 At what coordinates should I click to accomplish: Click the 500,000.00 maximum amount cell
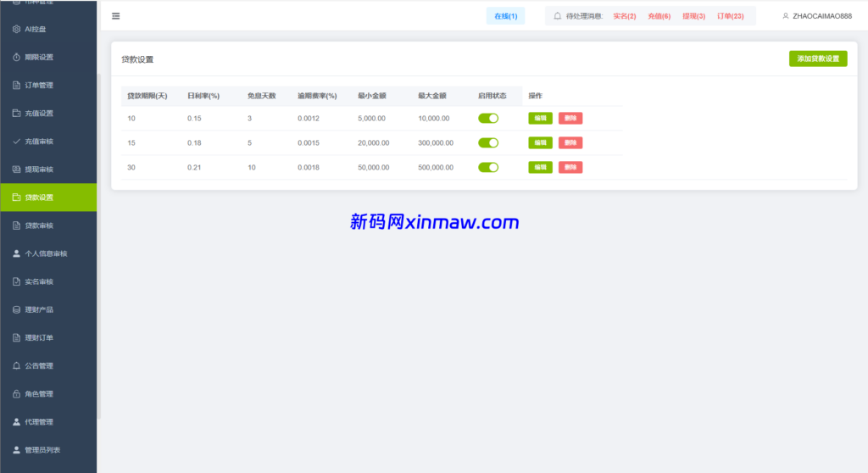click(436, 167)
